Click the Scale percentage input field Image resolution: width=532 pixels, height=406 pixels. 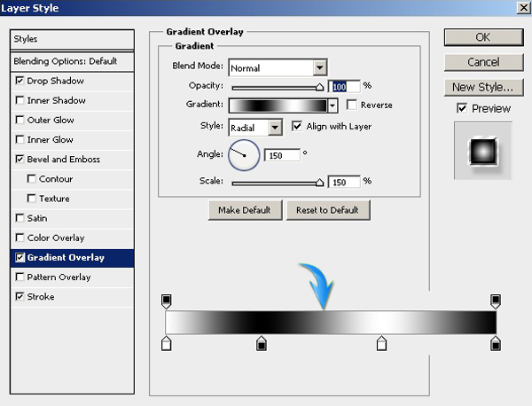pyautogui.click(x=344, y=181)
